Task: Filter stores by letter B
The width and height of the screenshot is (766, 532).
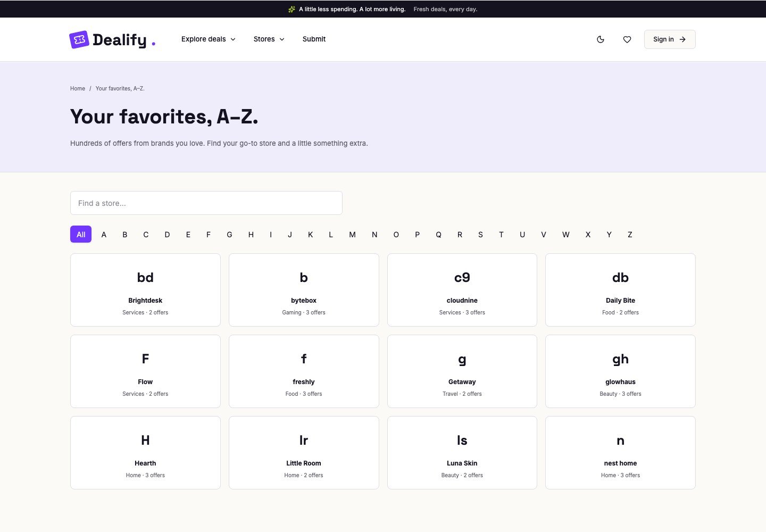Action: tap(125, 234)
